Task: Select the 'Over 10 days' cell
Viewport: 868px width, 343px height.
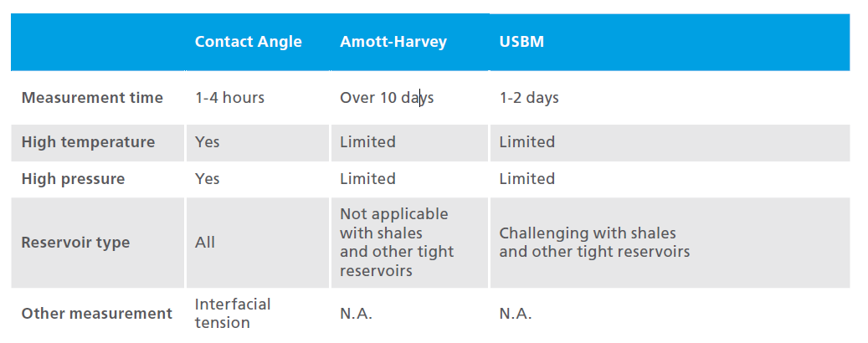Action: [386, 98]
